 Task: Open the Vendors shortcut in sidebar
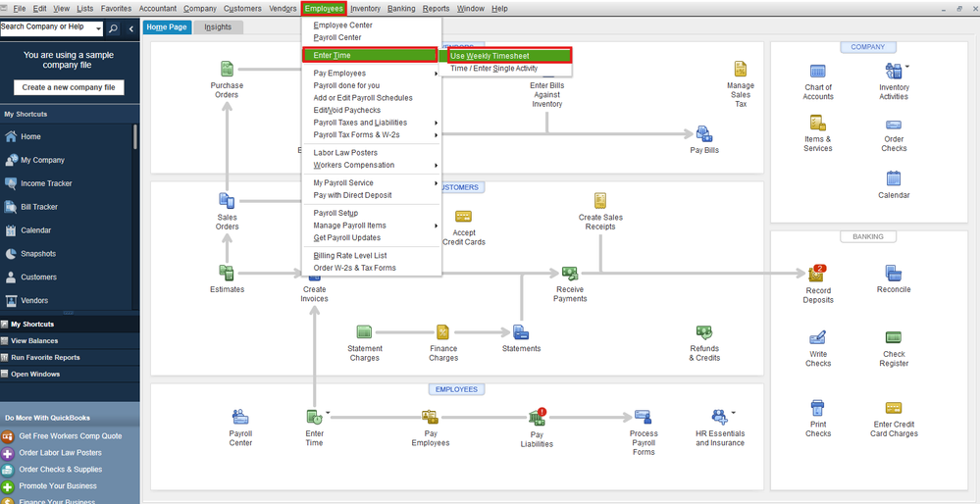[34, 300]
